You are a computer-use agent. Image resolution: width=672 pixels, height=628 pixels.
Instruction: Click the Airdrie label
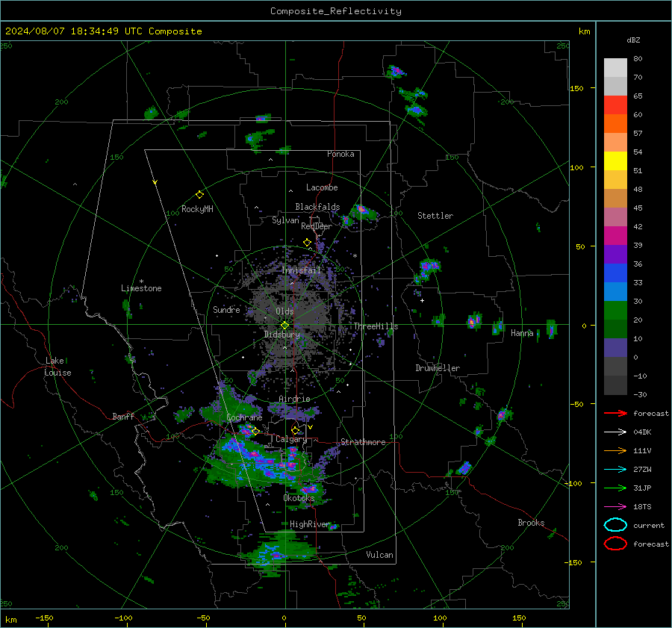294,399
